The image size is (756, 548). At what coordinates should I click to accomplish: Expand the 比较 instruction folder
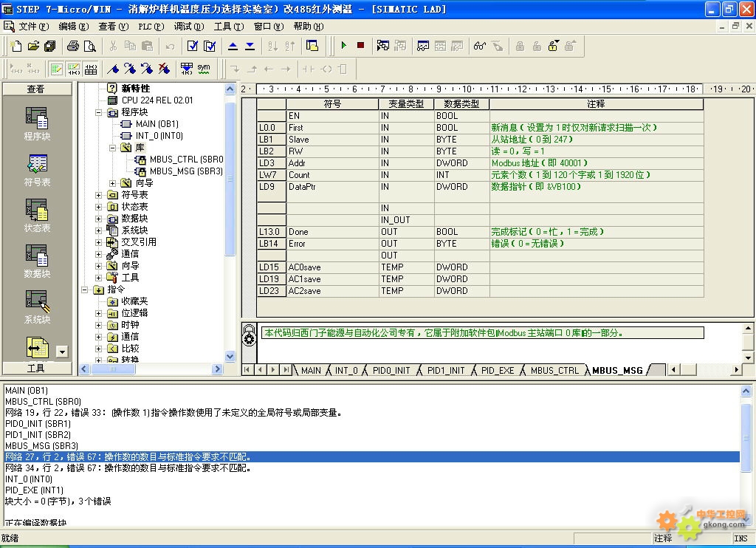pos(98,349)
